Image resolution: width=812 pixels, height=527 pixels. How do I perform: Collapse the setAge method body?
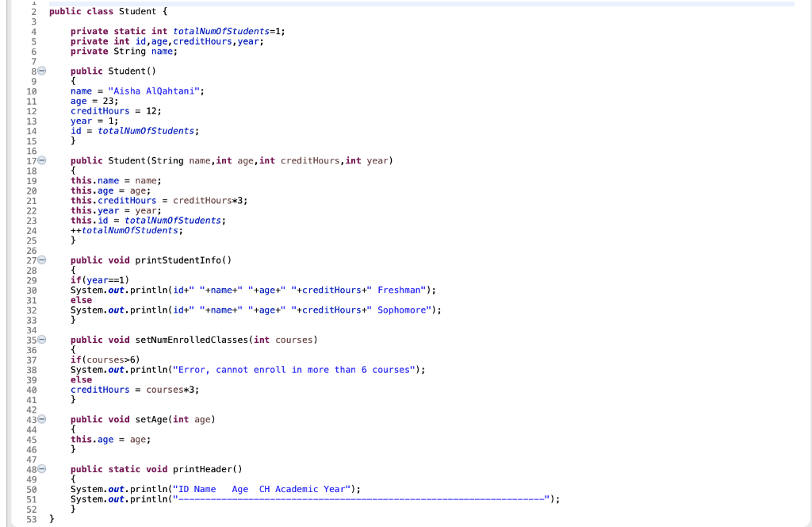point(41,419)
